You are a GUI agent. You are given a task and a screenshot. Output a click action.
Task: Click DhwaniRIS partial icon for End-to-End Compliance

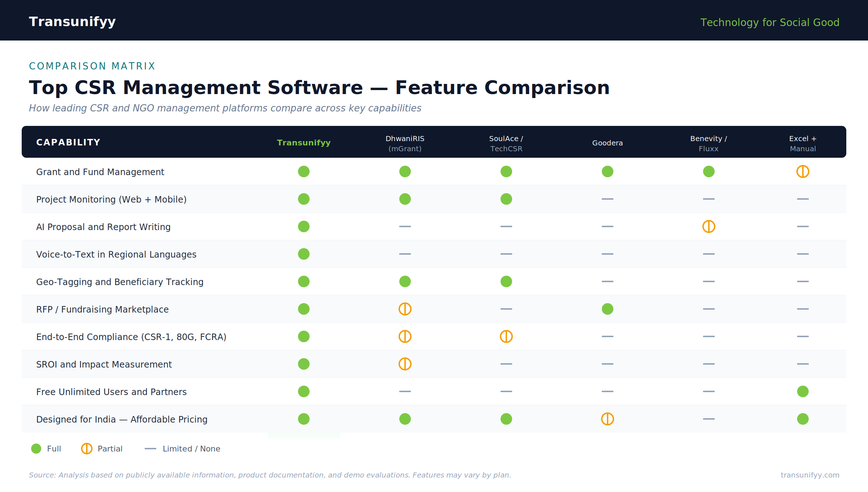coord(405,336)
